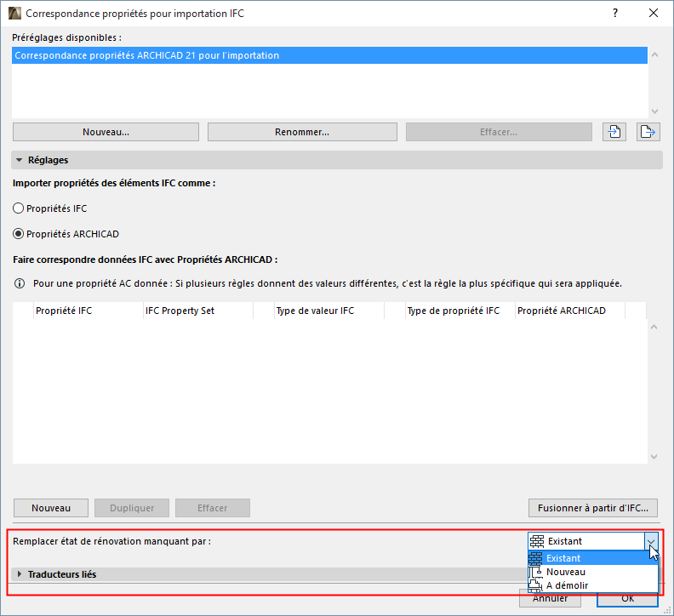Viewport: 674px width, 616px height.
Task: Click the import preset icon button
Action: (x=614, y=132)
